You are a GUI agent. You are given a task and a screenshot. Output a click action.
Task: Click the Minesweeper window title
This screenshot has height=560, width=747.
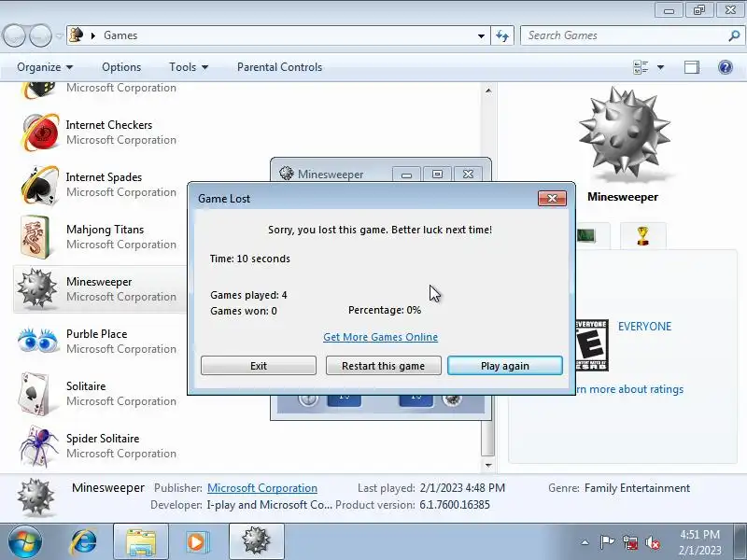tap(331, 175)
